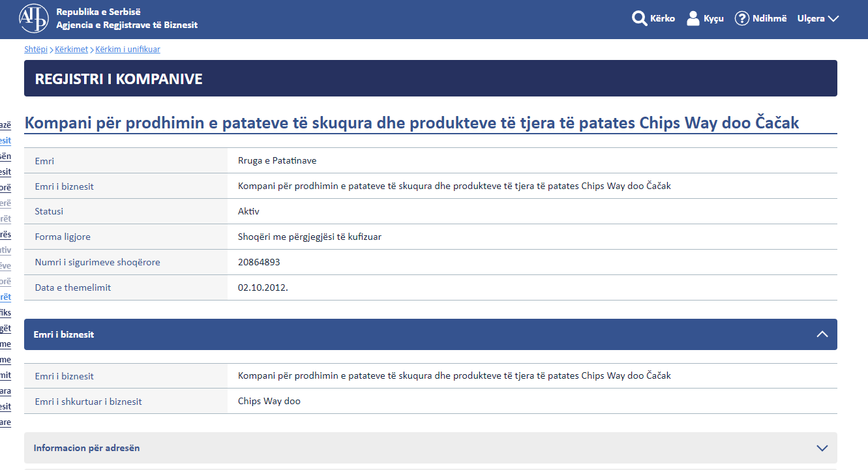Click the search magnifier icon
The height and width of the screenshot is (470, 868).
coord(639,18)
